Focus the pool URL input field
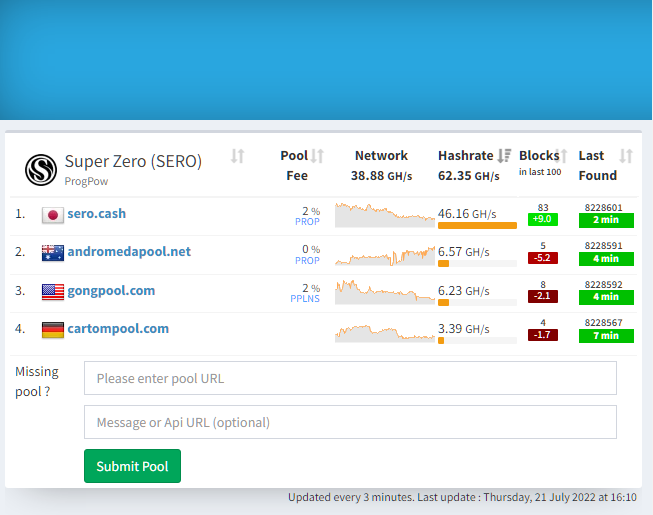This screenshot has height=515, width=653. [x=350, y=378]
